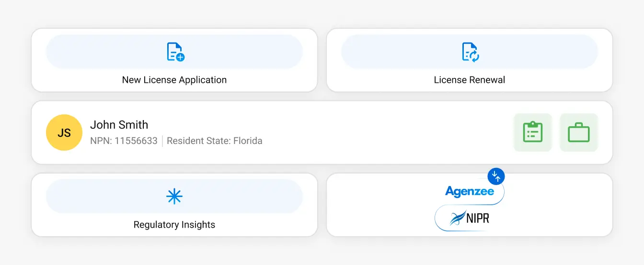
Task: Click the NPN: 11556633 text
Action: pyautogui.click(x=124, y=141)
